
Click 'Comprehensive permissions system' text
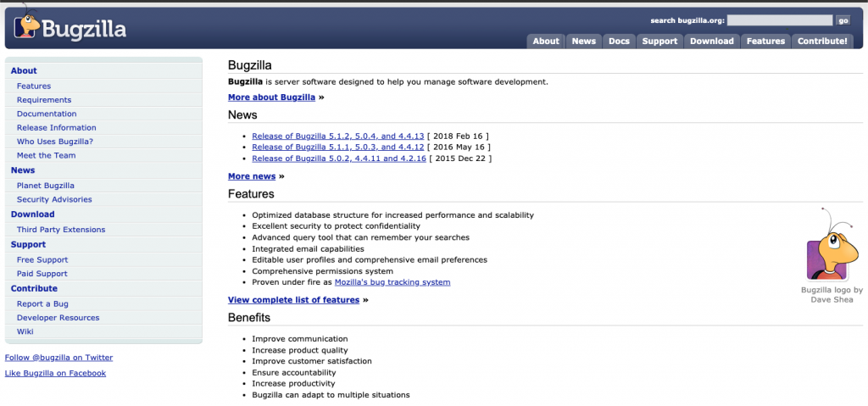pos(323,271)
